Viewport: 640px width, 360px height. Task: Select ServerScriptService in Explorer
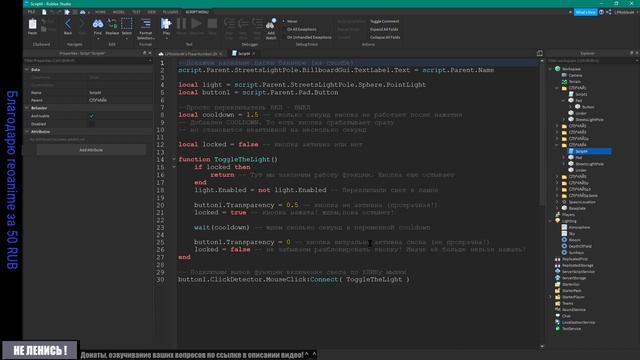(x=578, y=271)
